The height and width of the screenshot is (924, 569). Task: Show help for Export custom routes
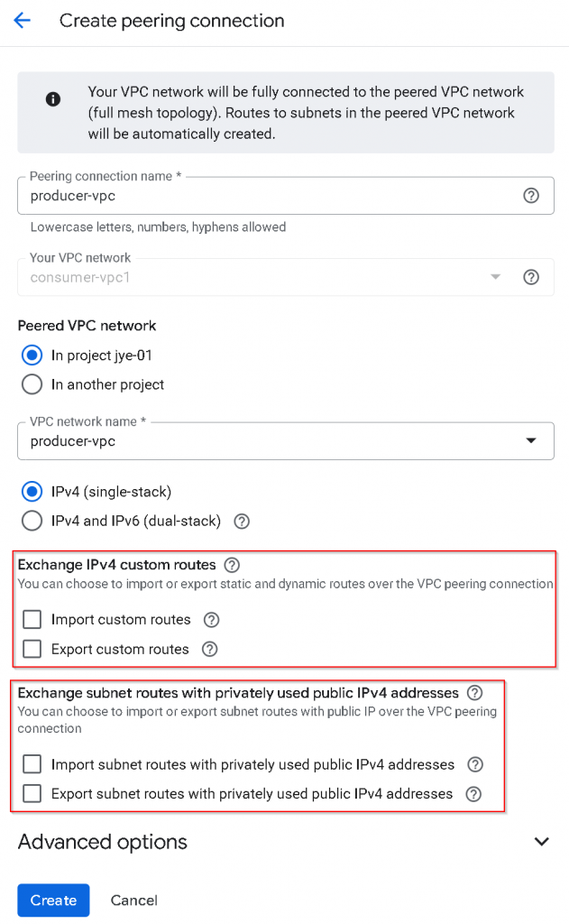[x=209, y=649]
